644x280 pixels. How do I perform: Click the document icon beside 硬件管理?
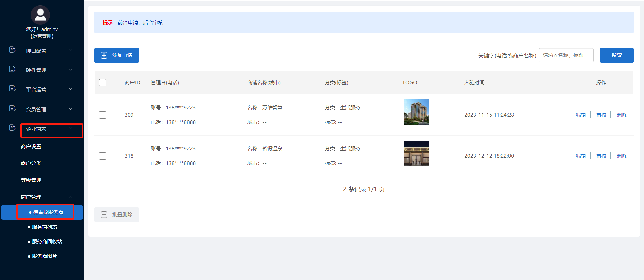[x=12, y=69]
